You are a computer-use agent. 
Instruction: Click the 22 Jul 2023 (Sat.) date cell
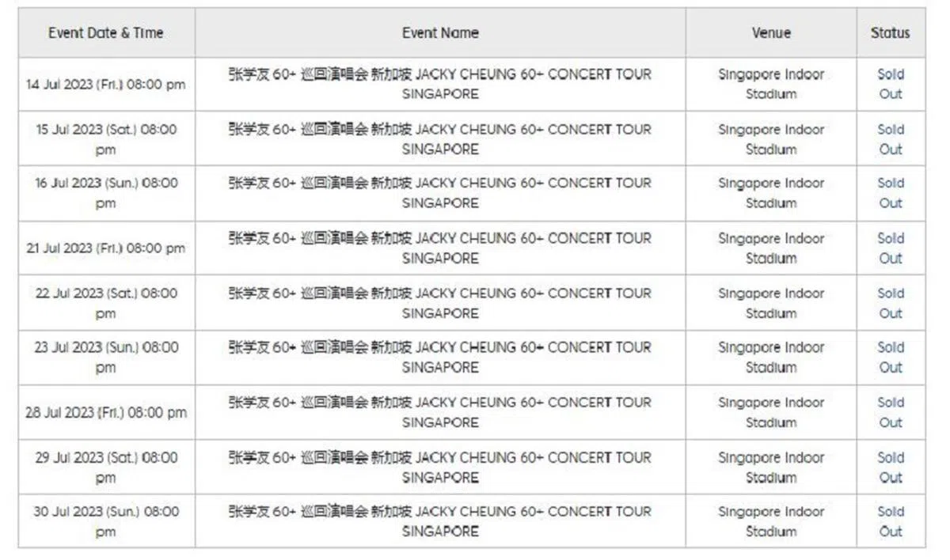point(106,303)
